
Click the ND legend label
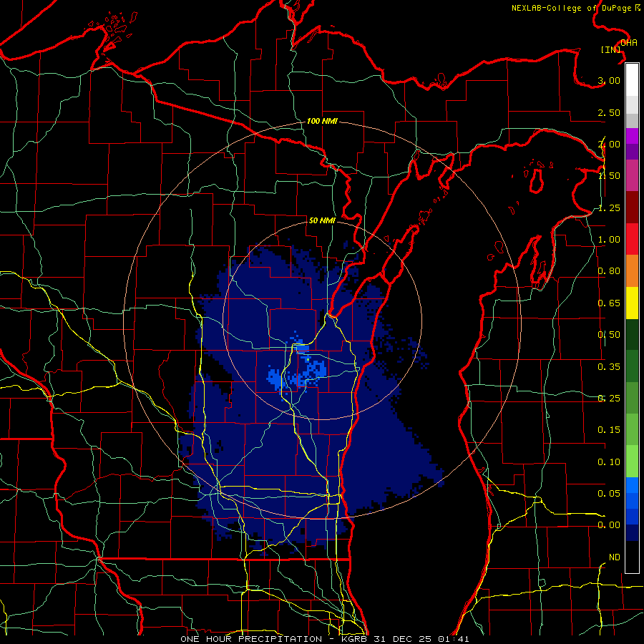tap(615, 557)
